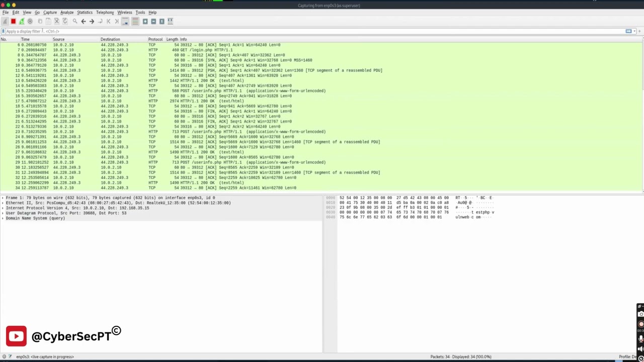Sort packets by Length column header
The image size is (644, 362).
(x=172, y=39)
